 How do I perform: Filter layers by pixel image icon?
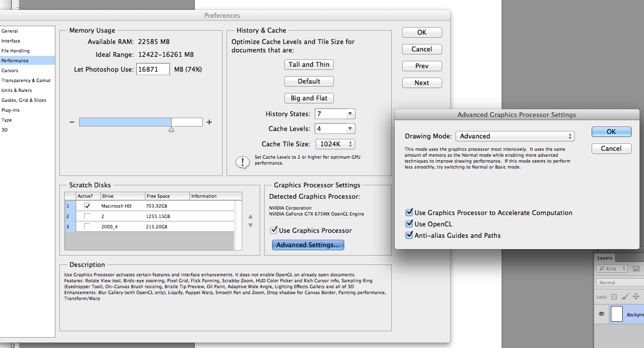[x=636, y=268]
